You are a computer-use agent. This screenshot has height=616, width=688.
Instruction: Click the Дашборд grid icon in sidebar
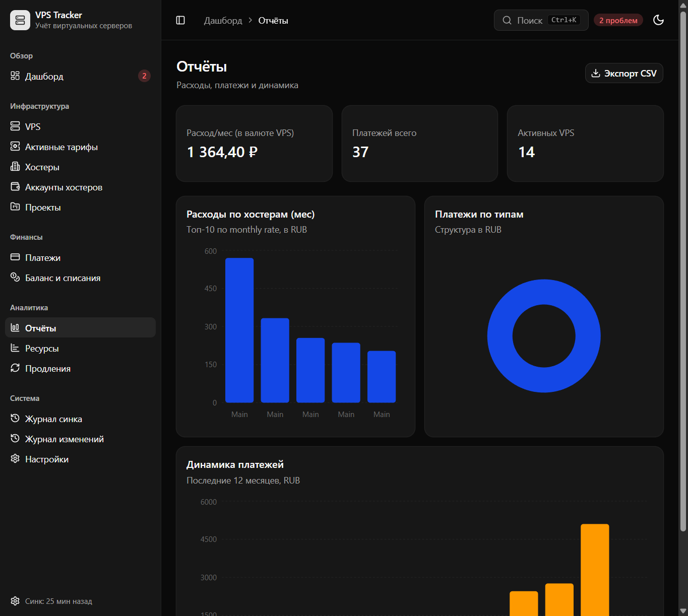[x=15, y=76]
